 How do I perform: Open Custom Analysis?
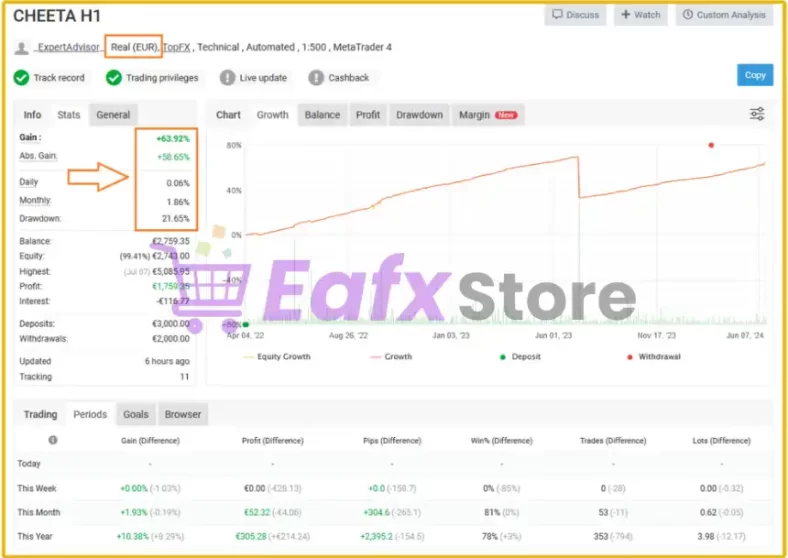(724, 15)
